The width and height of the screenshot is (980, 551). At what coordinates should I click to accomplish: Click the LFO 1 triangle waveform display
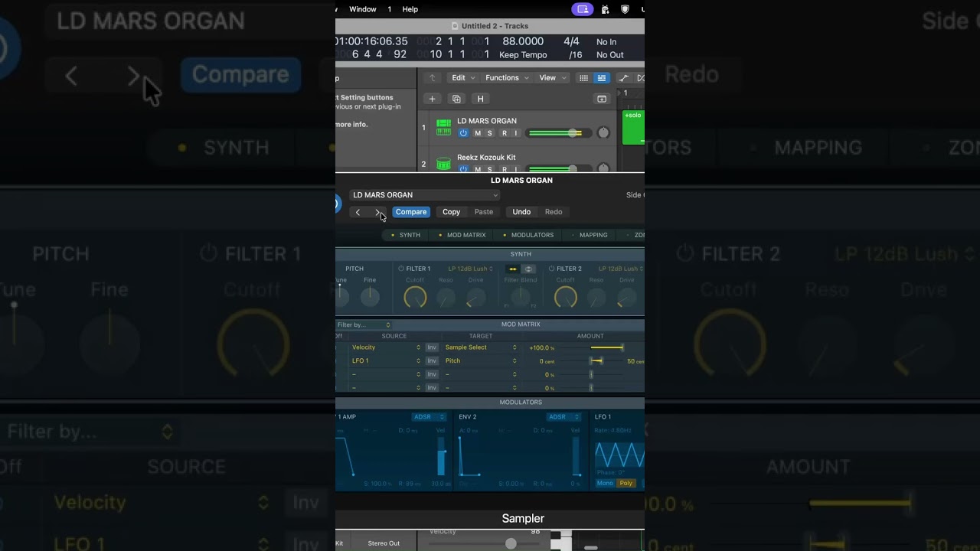coord(619,455)
